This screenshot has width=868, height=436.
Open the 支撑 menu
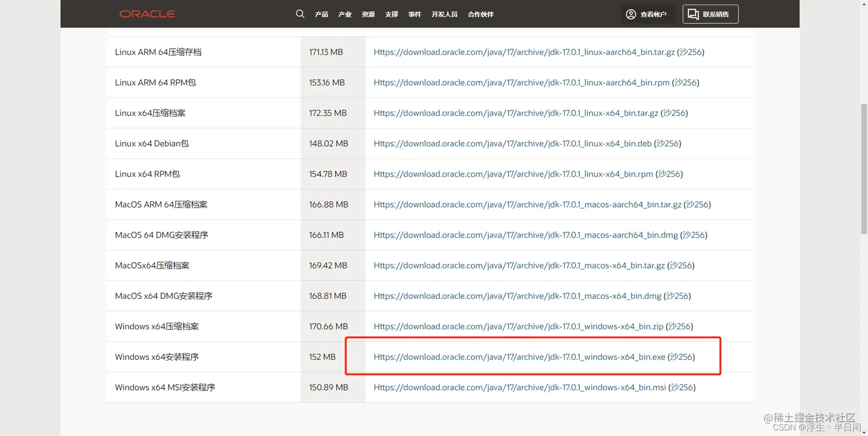click(392, 14)
